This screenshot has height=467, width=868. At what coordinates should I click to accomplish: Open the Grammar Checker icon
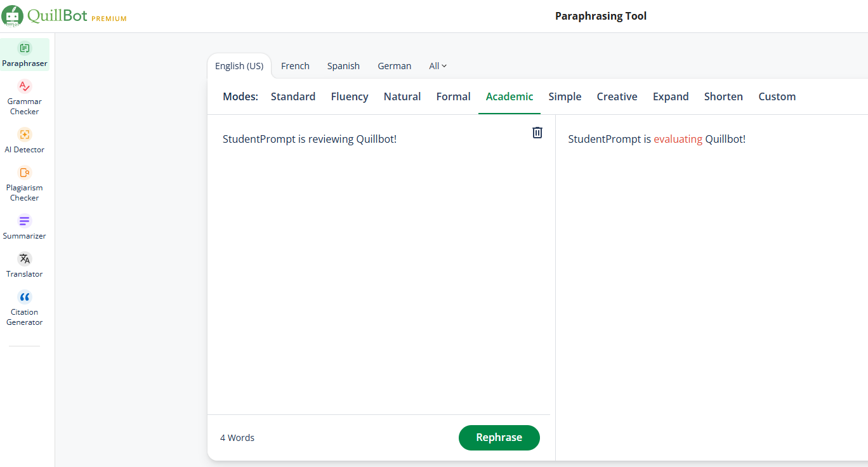25,86
